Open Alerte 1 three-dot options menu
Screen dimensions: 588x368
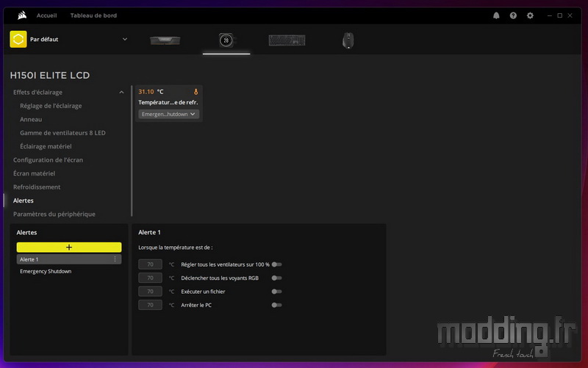point(115,259)
